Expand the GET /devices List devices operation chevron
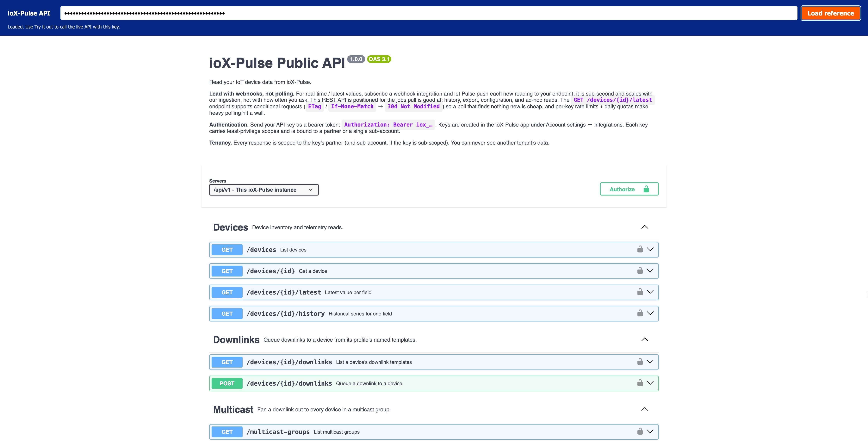The width and height of the screenshot is (868, 441). (x=650, y=249)
